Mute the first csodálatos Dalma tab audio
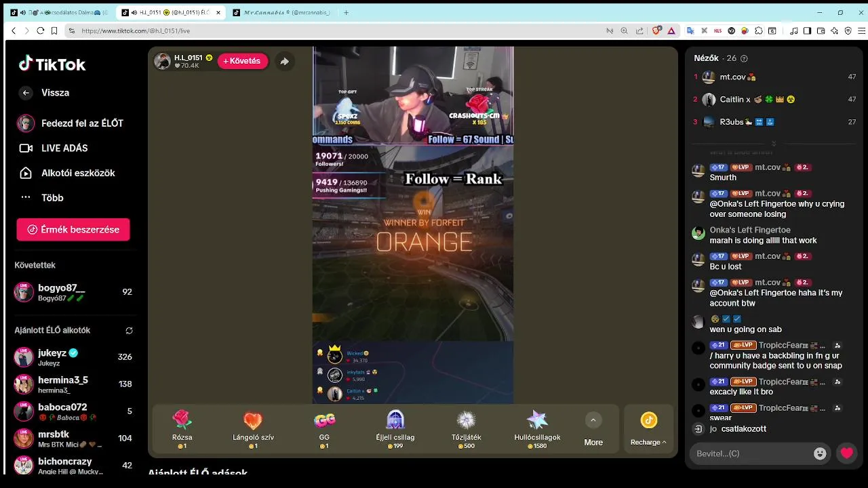 pos(22,12)
